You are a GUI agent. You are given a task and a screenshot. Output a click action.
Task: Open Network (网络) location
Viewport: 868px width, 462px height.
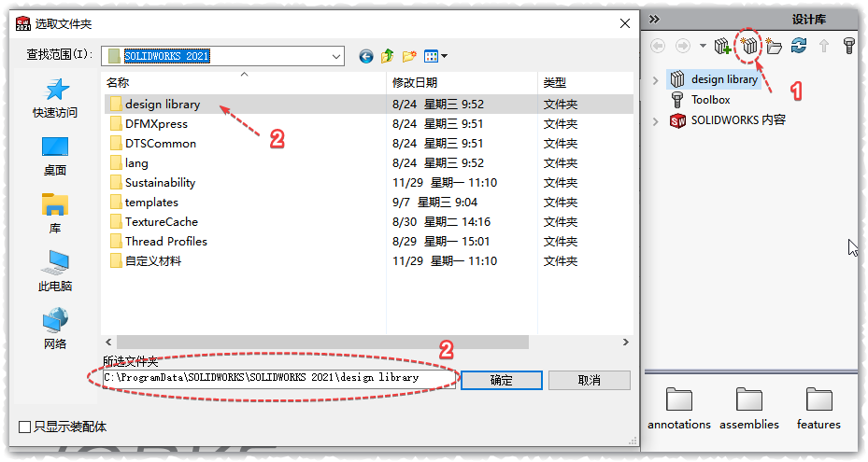tap(55, 329)
